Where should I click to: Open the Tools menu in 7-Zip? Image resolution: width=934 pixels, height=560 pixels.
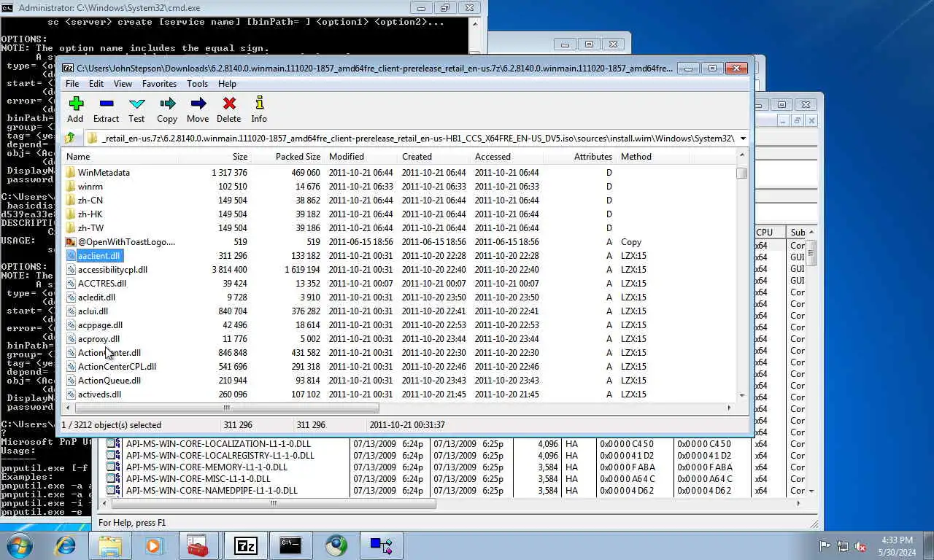197,84
